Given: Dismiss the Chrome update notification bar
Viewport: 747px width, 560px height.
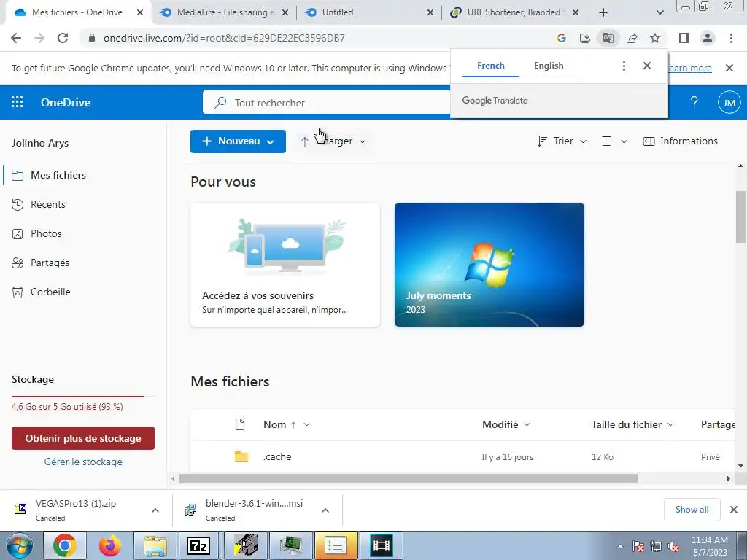Looking at the screenshot, I should [729, 68].
